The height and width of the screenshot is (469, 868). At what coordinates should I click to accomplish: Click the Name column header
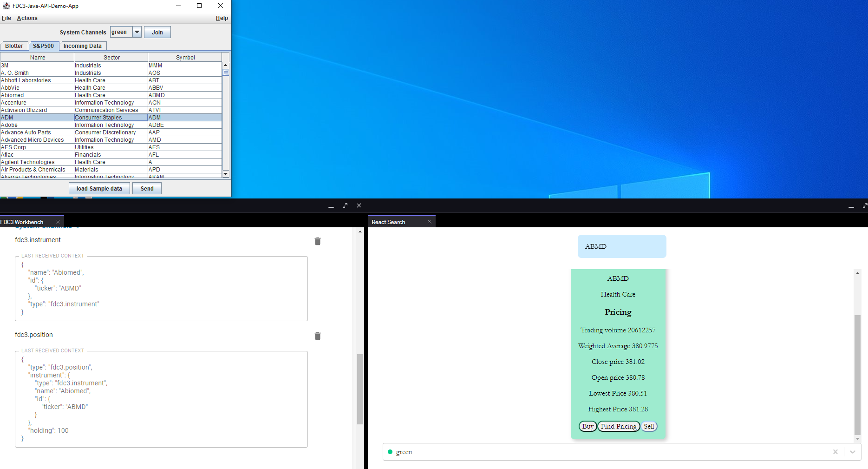(37, 58)
